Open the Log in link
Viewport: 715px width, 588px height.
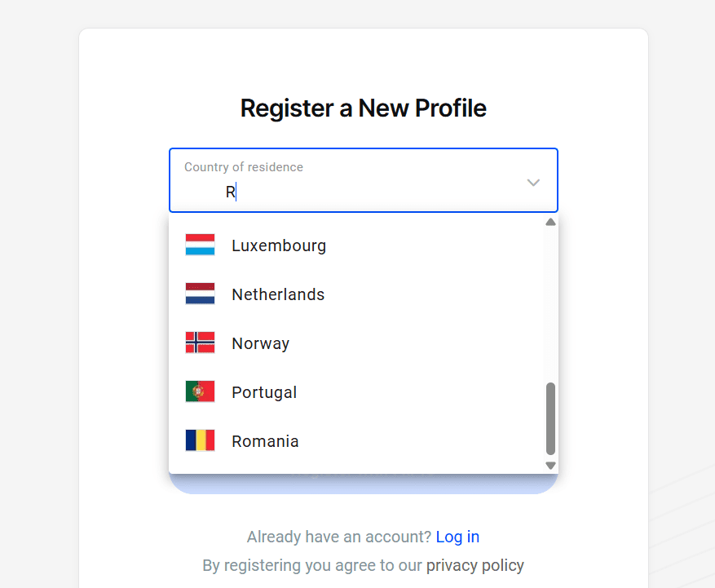(x=457, y=537)
